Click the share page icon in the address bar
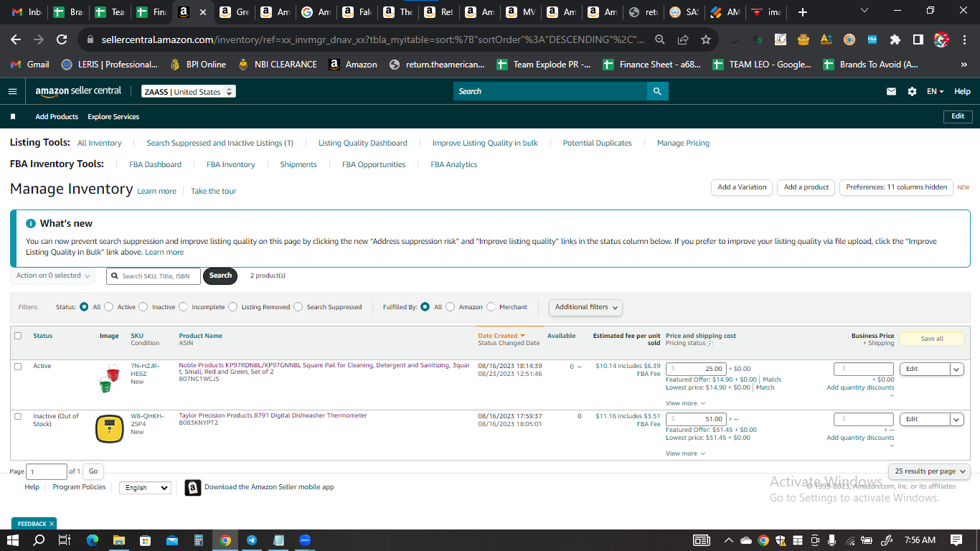 tap(683, 39)
